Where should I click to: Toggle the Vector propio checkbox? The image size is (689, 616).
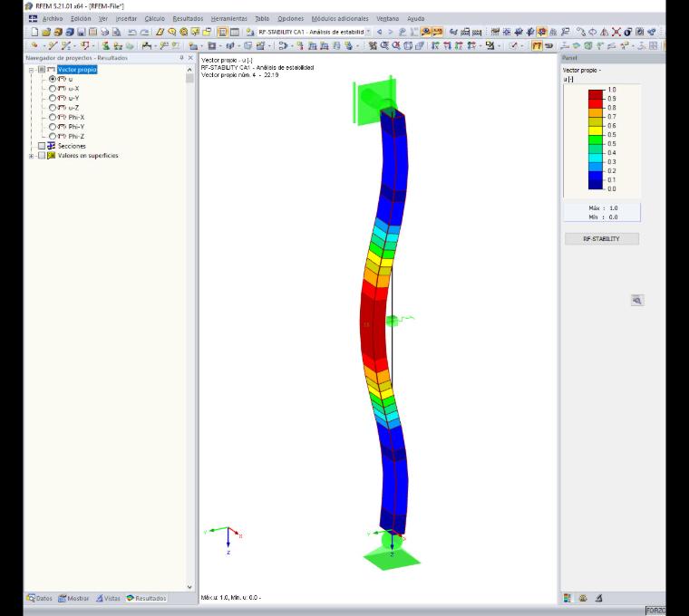(x=42, y=70)
